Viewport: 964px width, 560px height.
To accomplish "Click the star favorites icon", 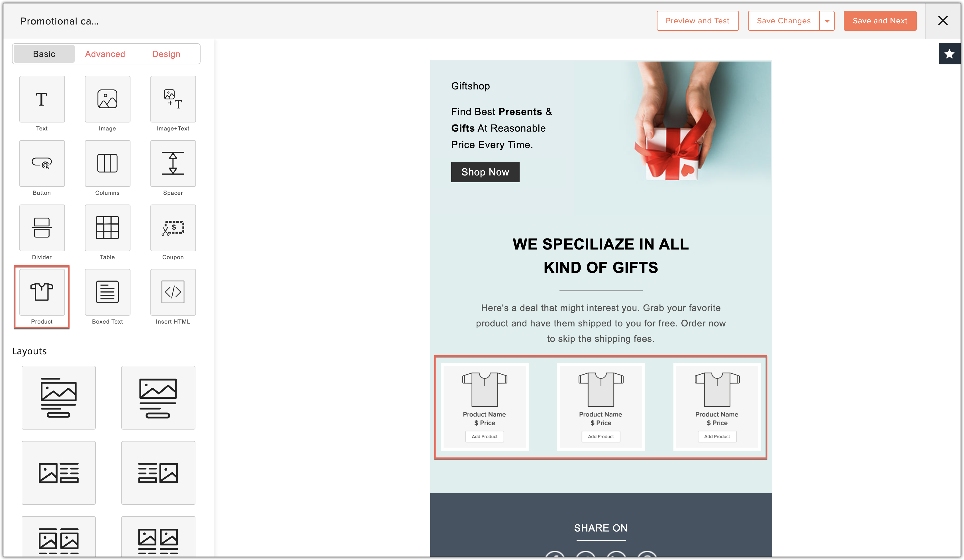I will pyautogui.click(x=949, y=54).
